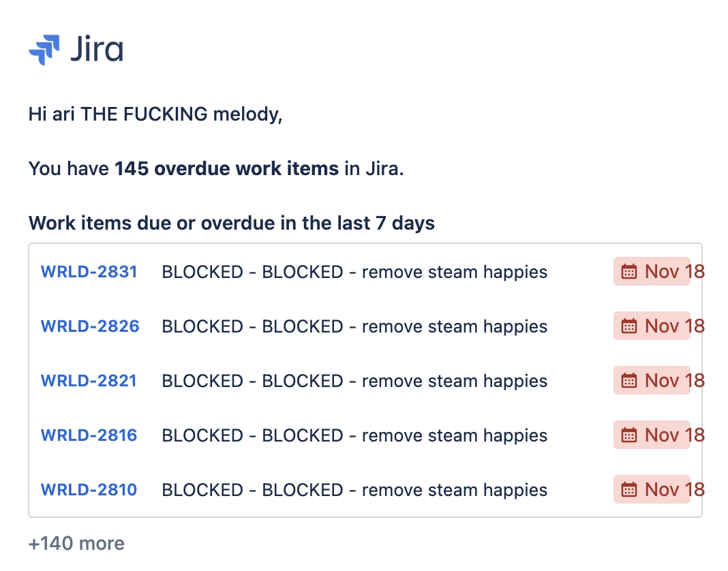
Task: Select the summary text of WRLD-2826
Action: click(x=354, y=326)
